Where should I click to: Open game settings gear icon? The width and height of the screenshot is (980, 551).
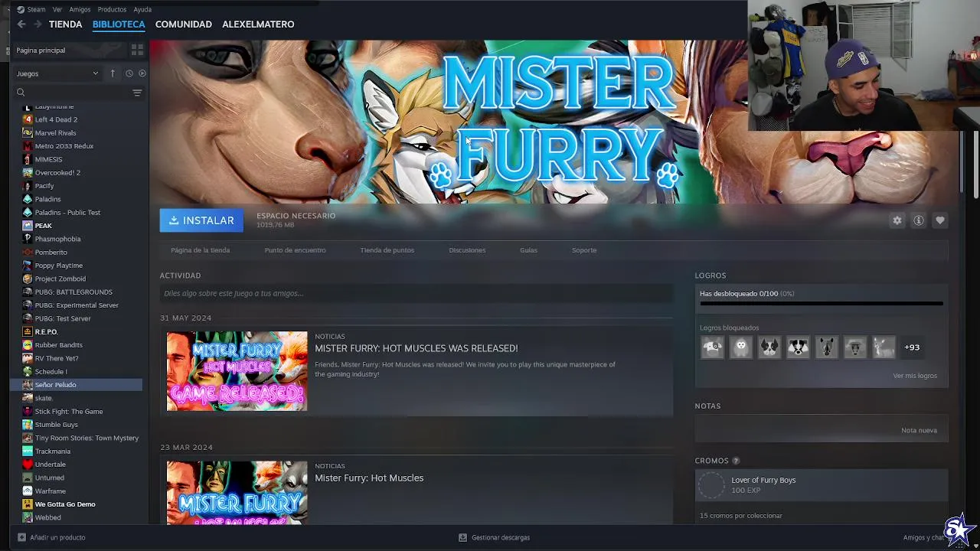click(x=897, y=220)
